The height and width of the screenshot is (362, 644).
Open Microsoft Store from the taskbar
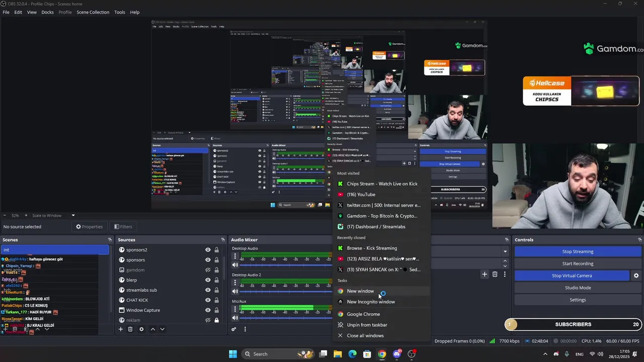point(367,354)
